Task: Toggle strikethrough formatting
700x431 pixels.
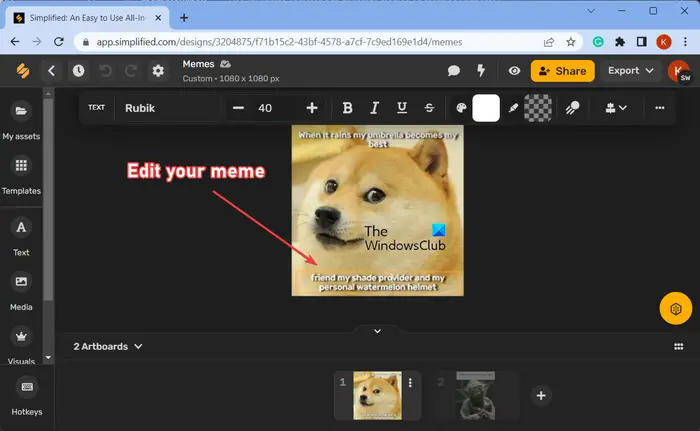Action: point(429,108)
